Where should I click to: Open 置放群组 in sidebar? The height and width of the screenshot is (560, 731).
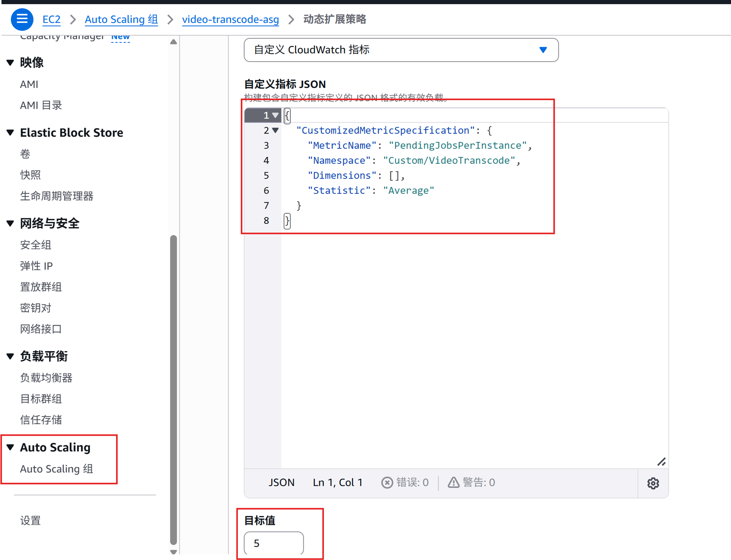pos(41,287)
